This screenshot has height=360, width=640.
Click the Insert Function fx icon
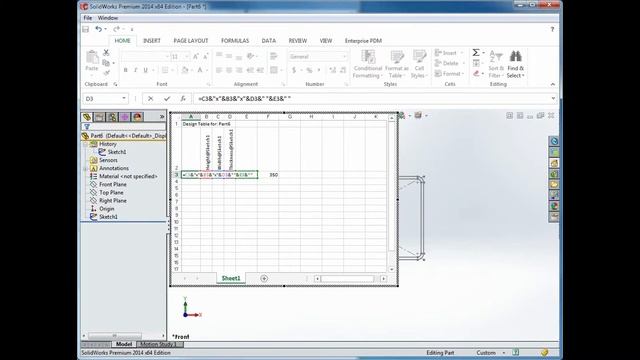click(x=183, y=98)
